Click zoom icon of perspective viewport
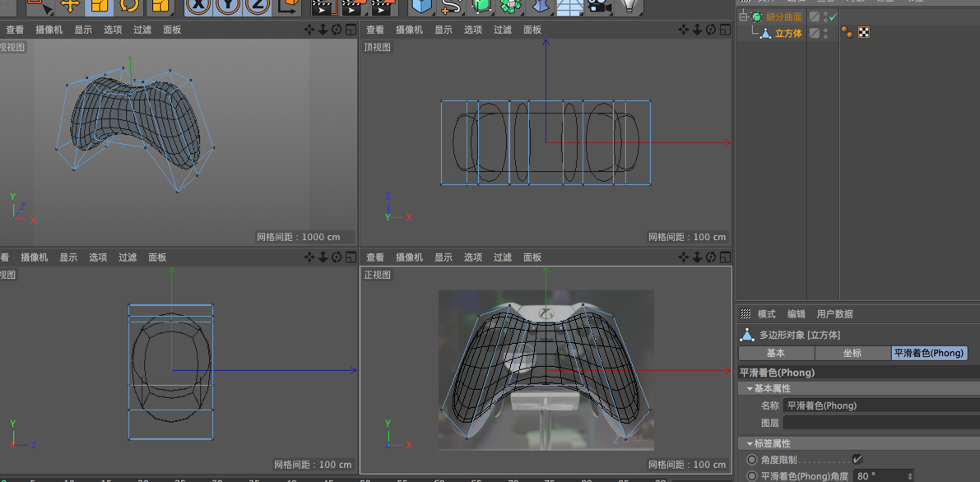Image resolution: width=980 pixels, height=482 pixels. (323, 30)
